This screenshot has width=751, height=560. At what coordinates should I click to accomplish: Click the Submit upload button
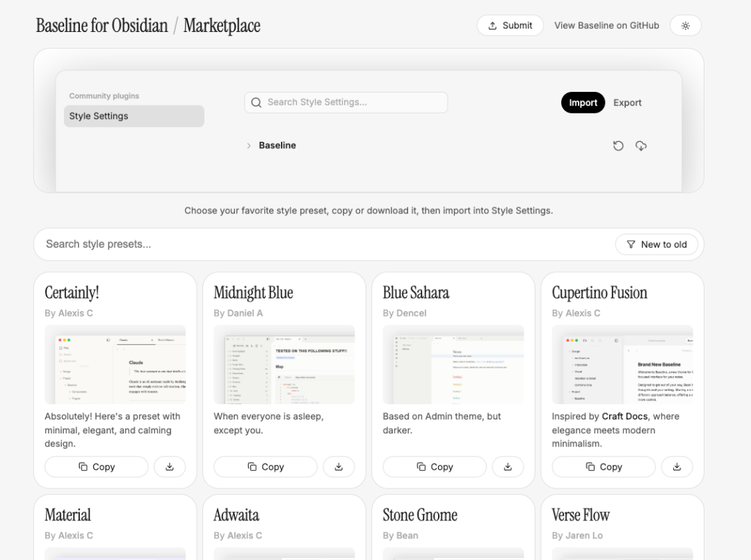[510, 25]
